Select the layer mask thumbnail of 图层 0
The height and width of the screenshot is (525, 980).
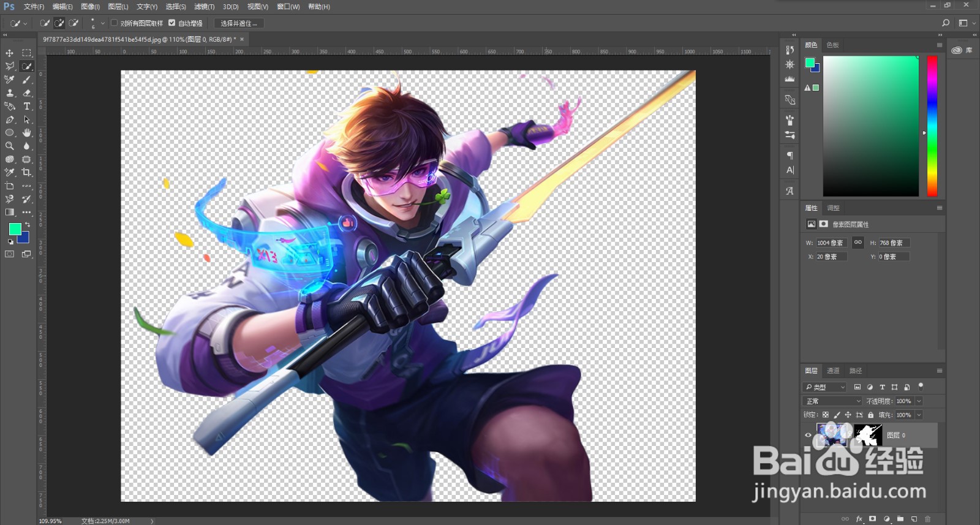coord(869,435)
